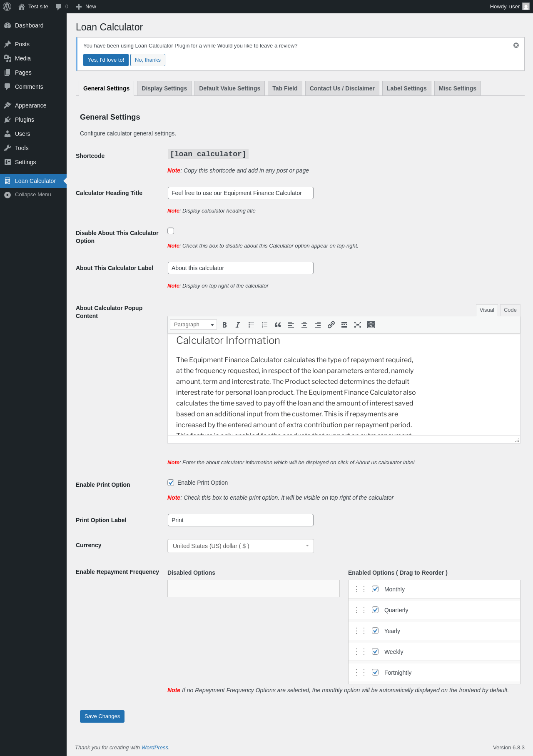533x756 pixels.
Task: Open the Tab Field tab
Action: click(x=285, y=88)
